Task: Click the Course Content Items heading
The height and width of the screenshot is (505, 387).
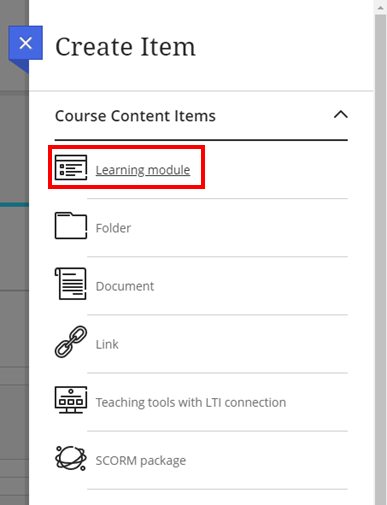Action: (135, 116)
